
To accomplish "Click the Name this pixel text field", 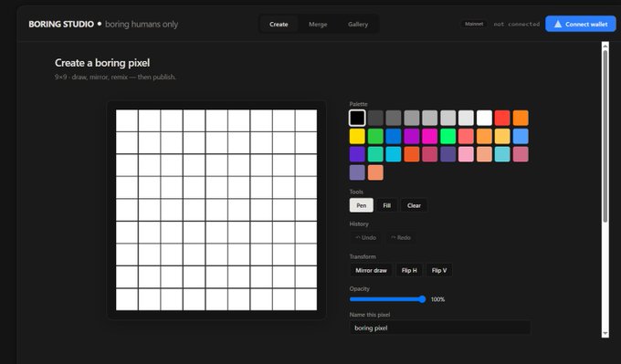I will tap(439, 328).
